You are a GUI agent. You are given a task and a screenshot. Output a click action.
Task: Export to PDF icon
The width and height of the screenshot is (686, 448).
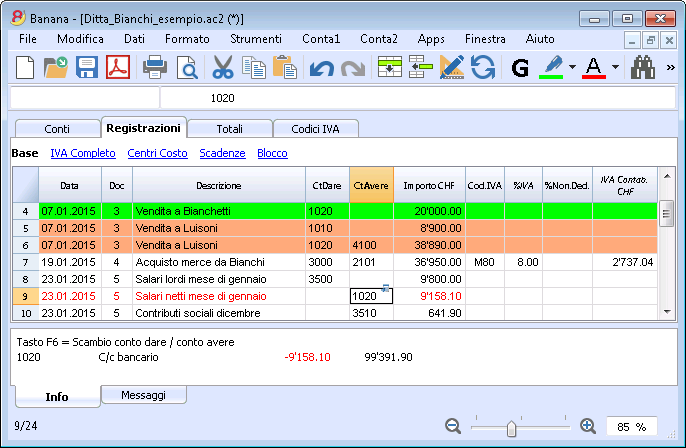pyautogui.click(x=118, y=68)
